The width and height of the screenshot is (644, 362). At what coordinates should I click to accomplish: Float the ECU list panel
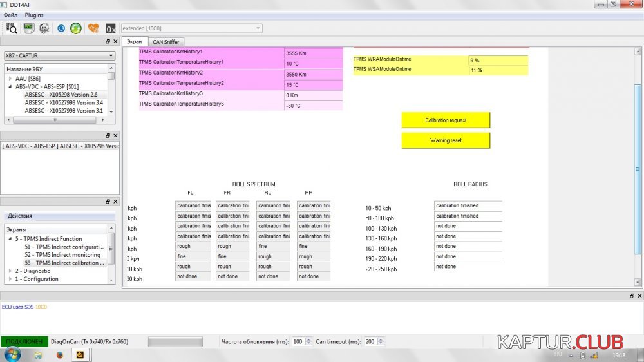point(108,41)
